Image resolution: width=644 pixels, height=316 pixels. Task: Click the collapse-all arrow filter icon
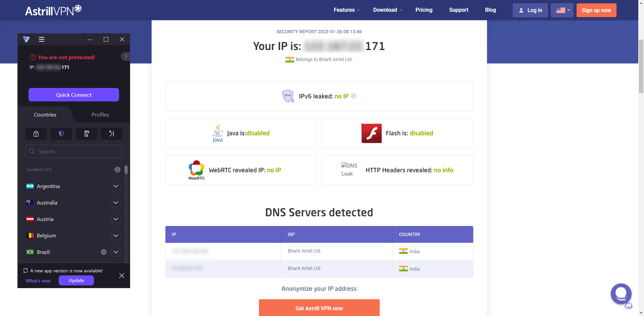click(x=112, y=134)
